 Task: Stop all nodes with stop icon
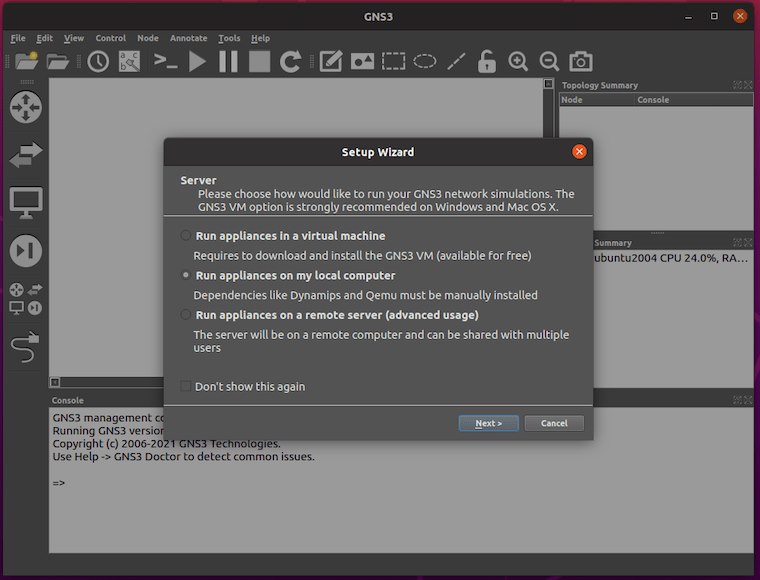pos(259,62)
